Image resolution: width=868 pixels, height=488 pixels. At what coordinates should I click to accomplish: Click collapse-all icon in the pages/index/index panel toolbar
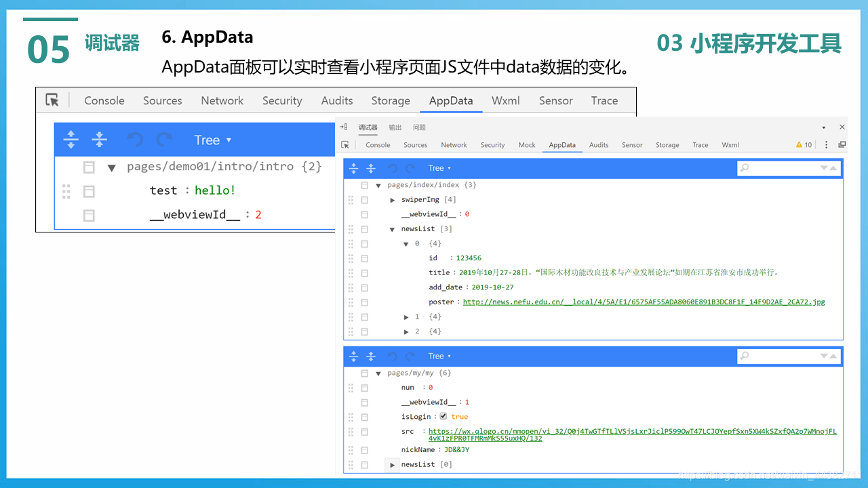pos(371,168)
